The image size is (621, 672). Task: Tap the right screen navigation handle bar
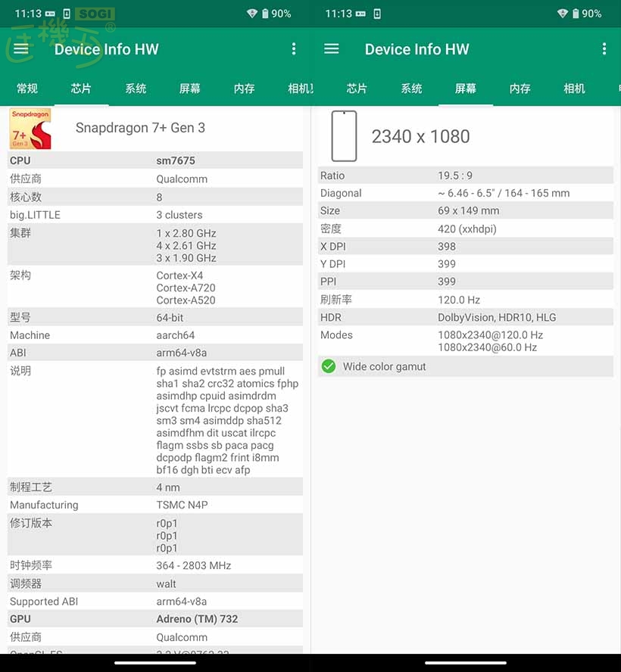(466, 663)
